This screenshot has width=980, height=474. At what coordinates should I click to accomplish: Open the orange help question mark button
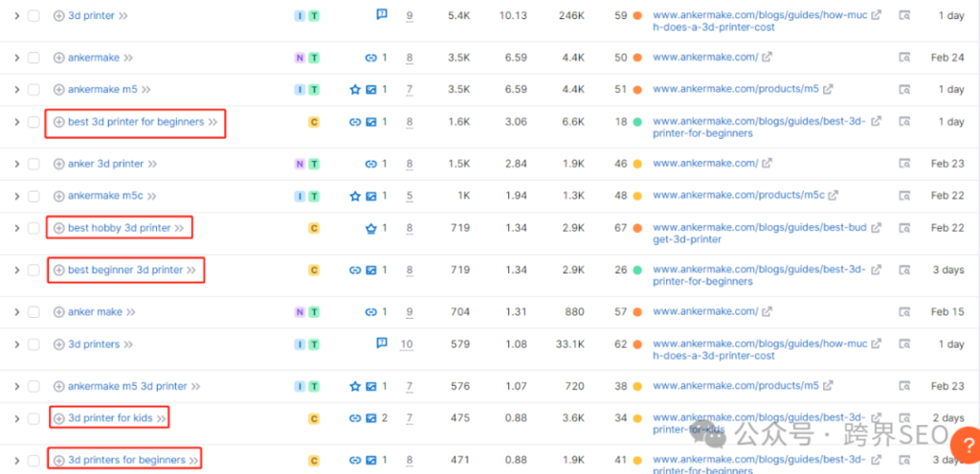pyautogui.click(x=965, y=444)
